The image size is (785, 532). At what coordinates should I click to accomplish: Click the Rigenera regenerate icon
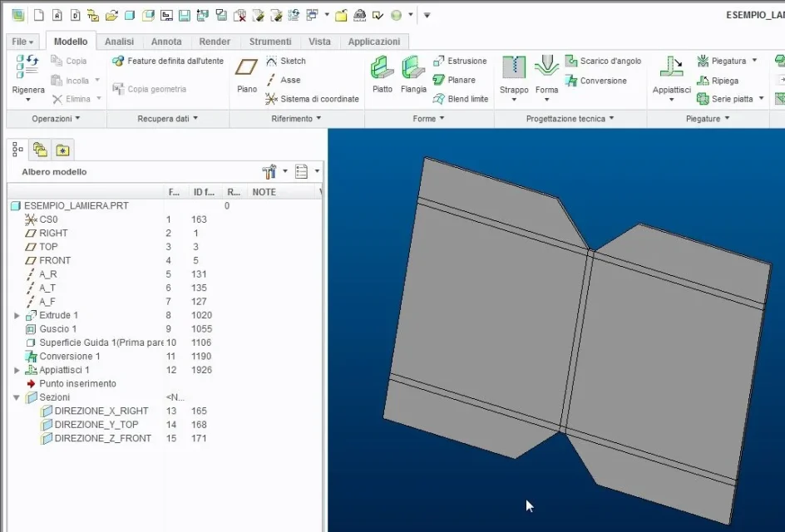27,68
